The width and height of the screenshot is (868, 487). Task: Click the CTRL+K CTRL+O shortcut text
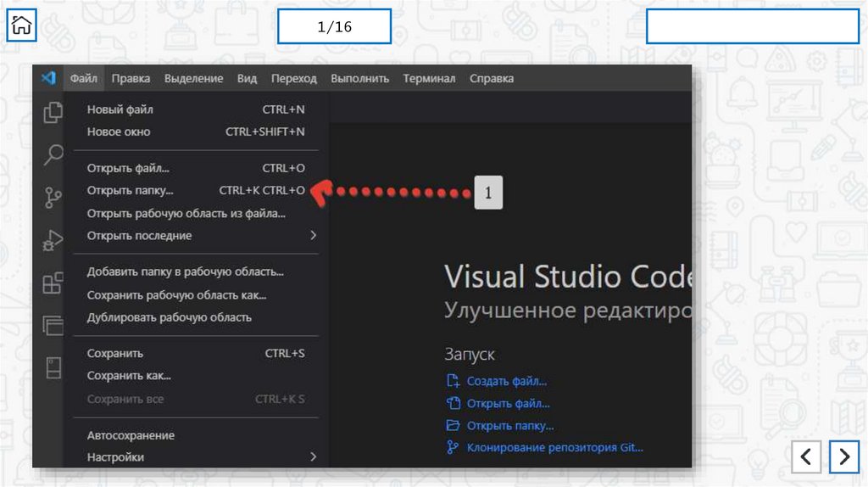262,191
